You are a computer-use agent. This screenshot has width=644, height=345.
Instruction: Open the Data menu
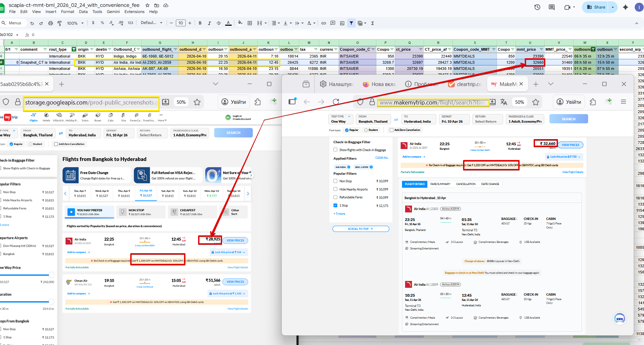click(83, 12)
